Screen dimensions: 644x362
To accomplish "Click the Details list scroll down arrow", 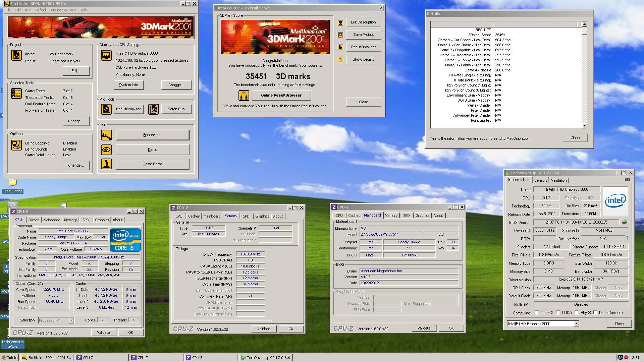I will pos(584,126).
